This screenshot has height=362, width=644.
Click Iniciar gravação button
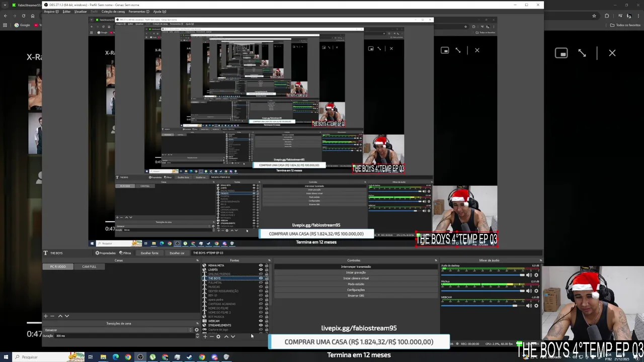[x=356, y=273]
